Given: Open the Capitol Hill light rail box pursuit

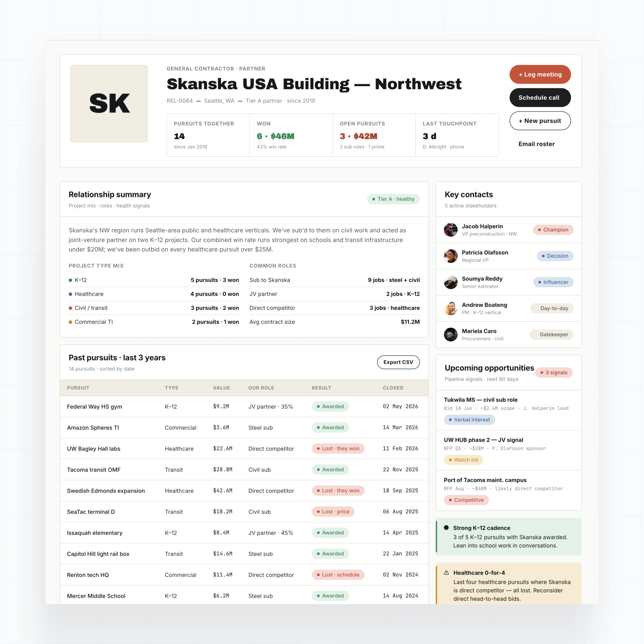Looking at the screenshot, I should pyautogui.click(x=244, y=554).
